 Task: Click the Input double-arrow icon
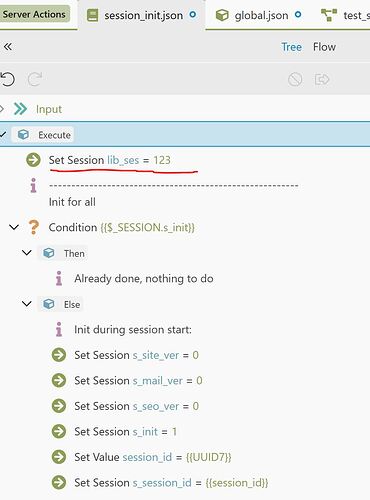click(x=20, y=109)
